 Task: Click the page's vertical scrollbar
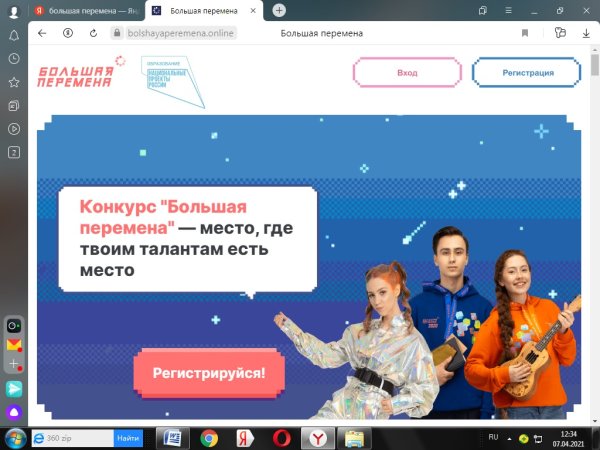594,200
